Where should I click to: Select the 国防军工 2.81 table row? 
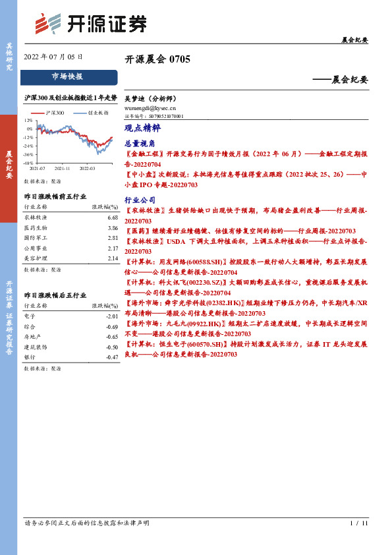click(71, 238)
